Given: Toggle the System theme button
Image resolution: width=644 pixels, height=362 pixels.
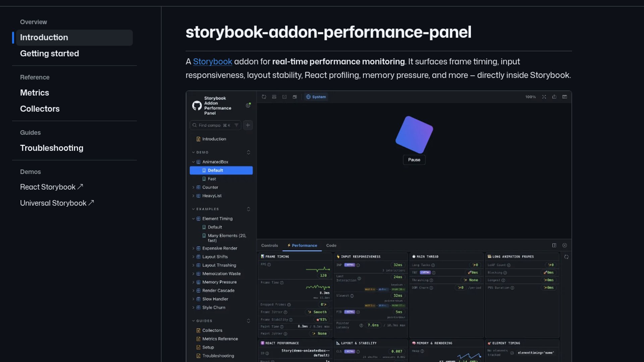Looking at the screenshot, I should click(316, 97).
